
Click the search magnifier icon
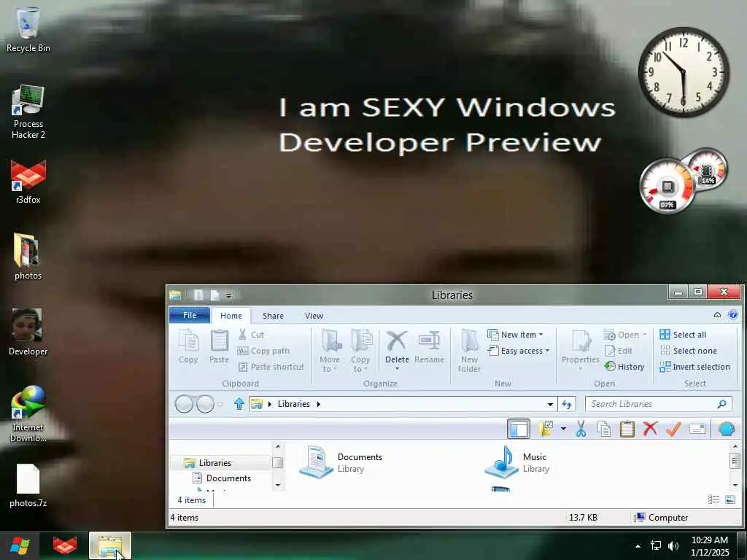pyautogui.click(x=722, y=404)
